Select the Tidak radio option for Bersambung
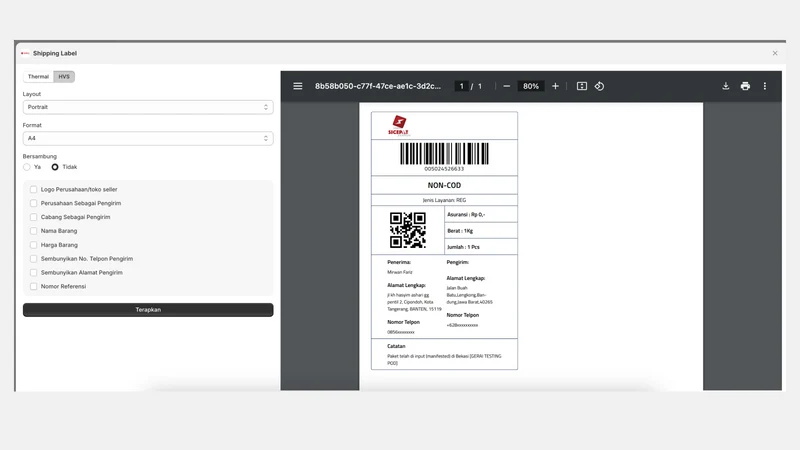800x450 pixels. point(55,167)
